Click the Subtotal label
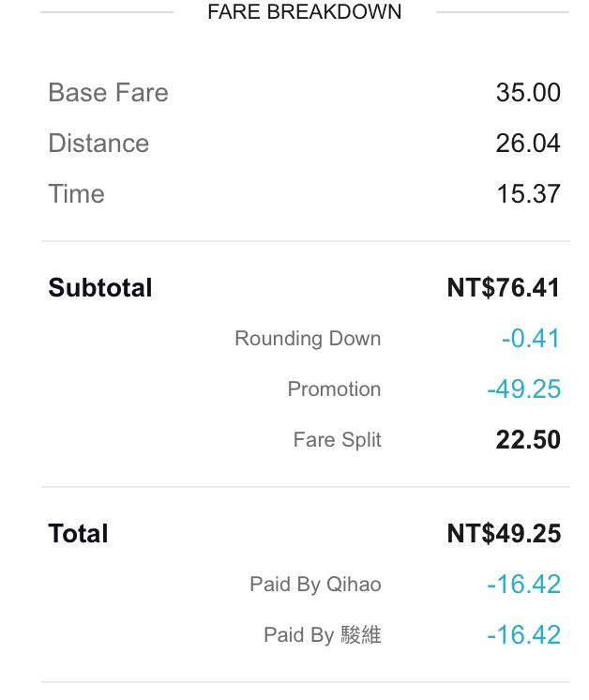The width and height of the screenshot is (589, 700). pos(100,287)
